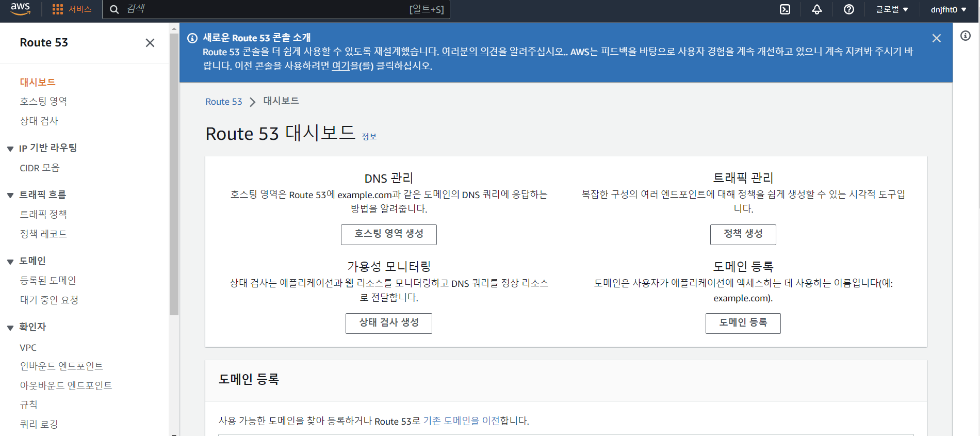
Task: Click the 트래픽 관리 heading
Action: pyautogui.click(x=743, y=178)
